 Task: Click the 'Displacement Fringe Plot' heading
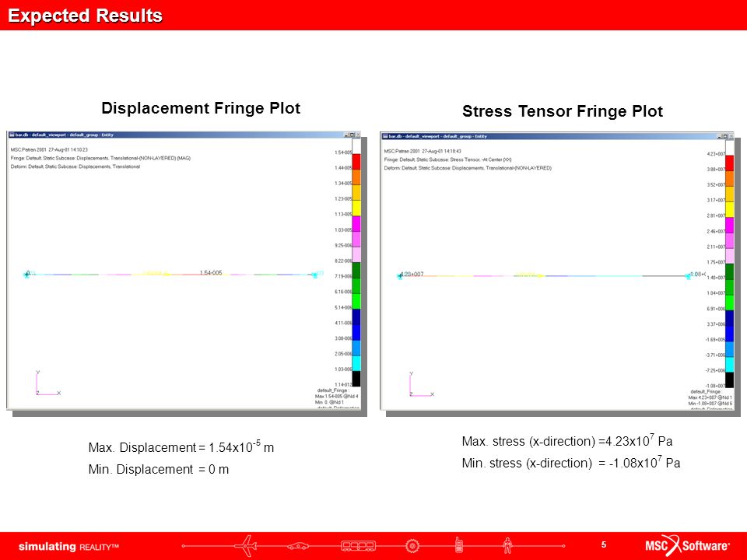pos(201,108)
